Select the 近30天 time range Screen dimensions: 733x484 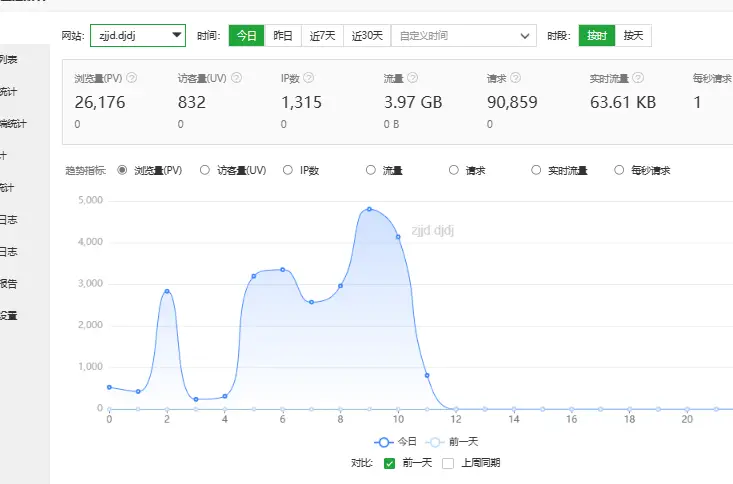(x=366, y=36)
